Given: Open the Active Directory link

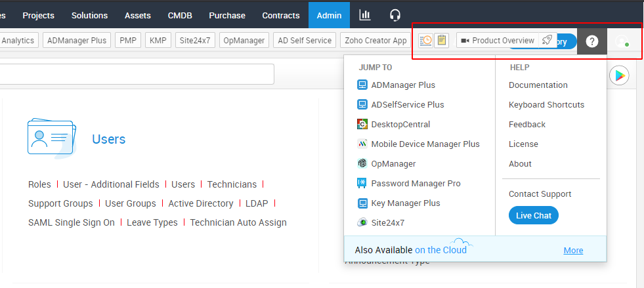Looking at the screenshot, I should [201, 203].
